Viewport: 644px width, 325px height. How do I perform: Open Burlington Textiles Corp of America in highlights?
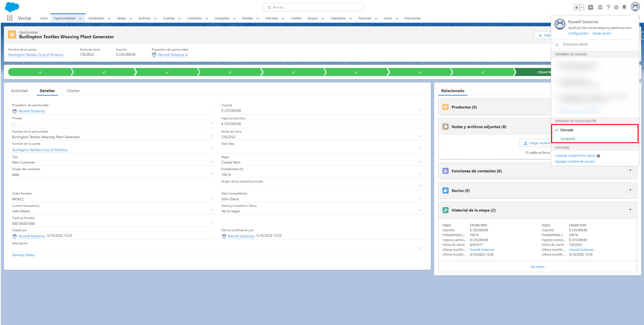(x=36, y=55)
